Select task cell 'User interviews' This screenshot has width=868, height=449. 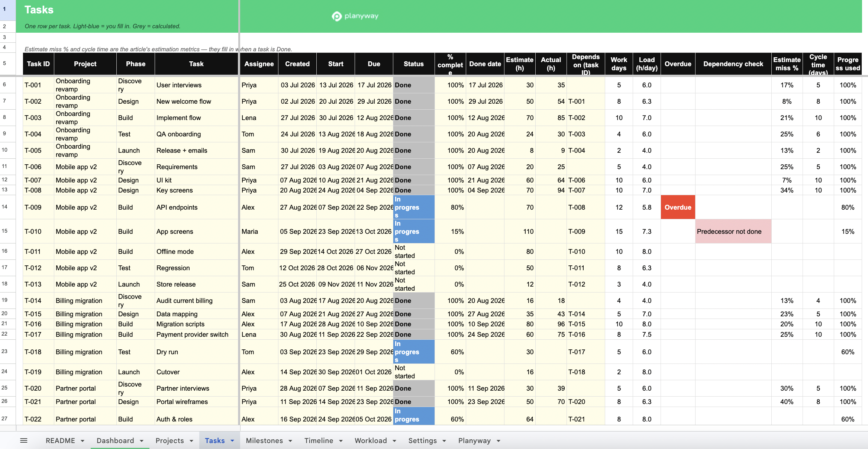tap(196, 85)
